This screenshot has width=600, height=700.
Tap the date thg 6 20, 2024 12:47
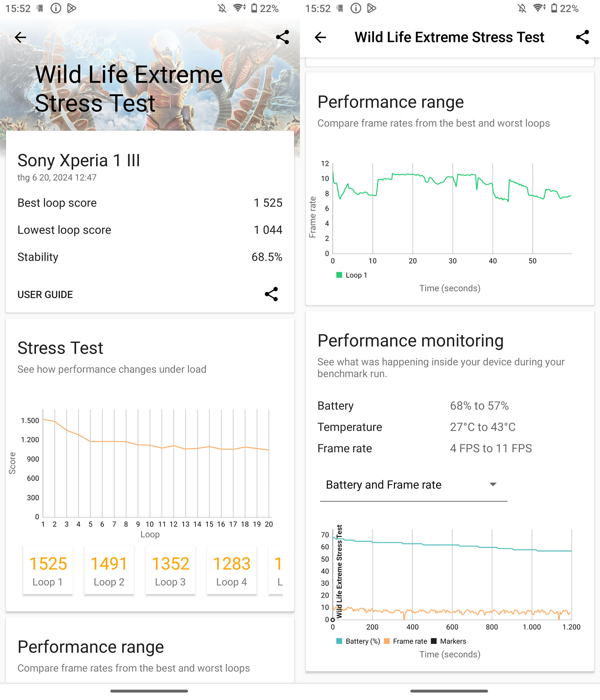57,177
